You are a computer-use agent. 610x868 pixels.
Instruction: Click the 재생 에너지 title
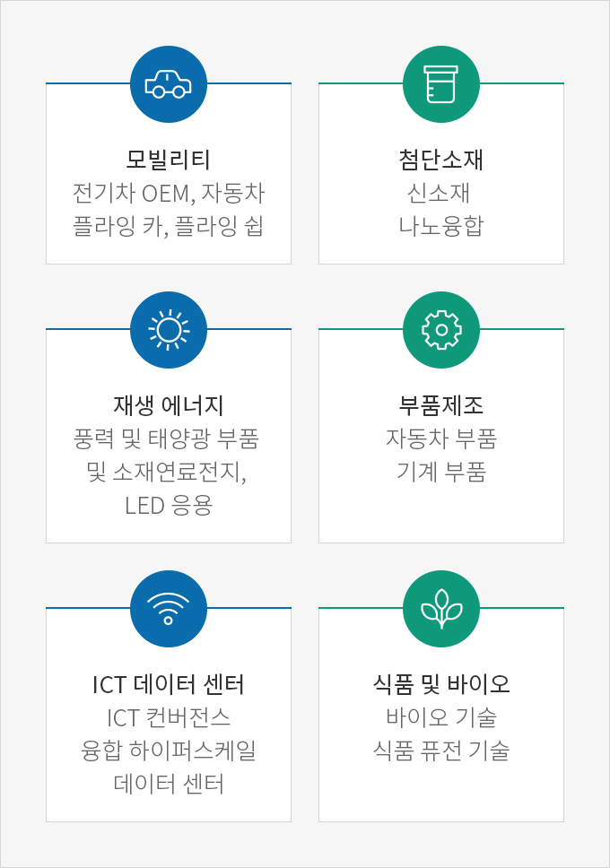click(169, 405)
